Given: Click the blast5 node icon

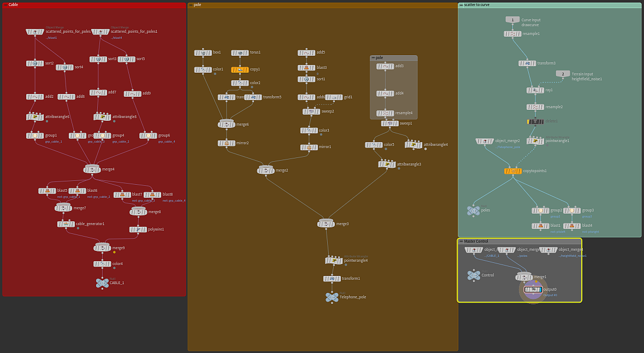Looking at the screenshot, I should (x=47, y=191).
